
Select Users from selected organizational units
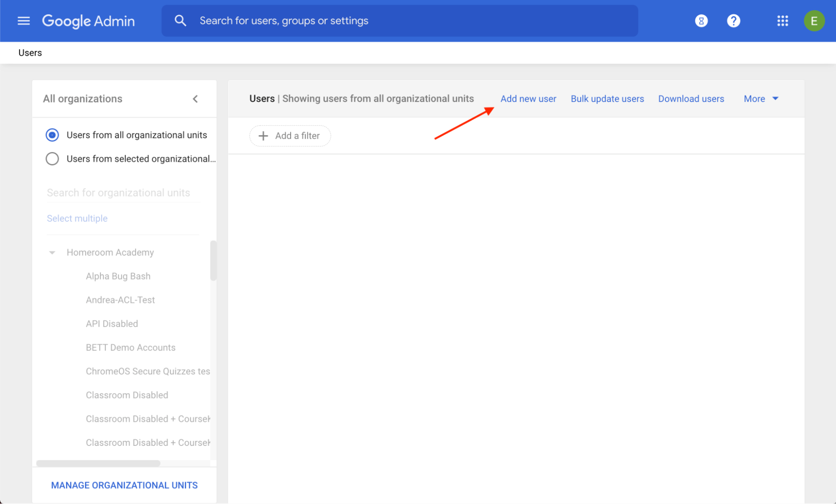(53, 159)
